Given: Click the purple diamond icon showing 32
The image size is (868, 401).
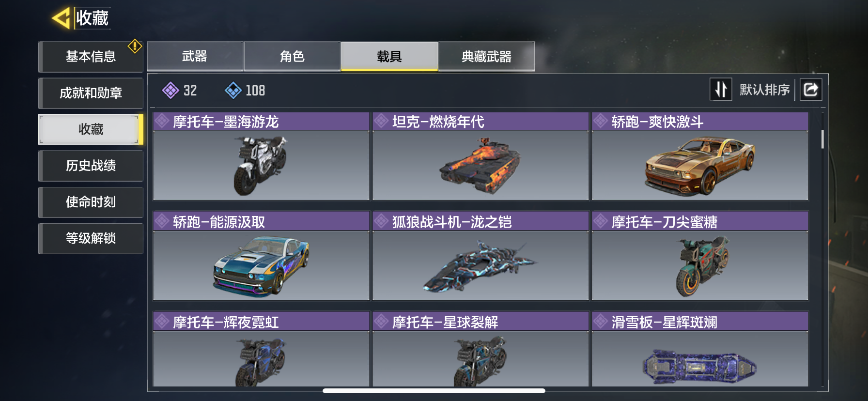Looking at the screenshot, I should pyautogui.click(x=170, y=90).
